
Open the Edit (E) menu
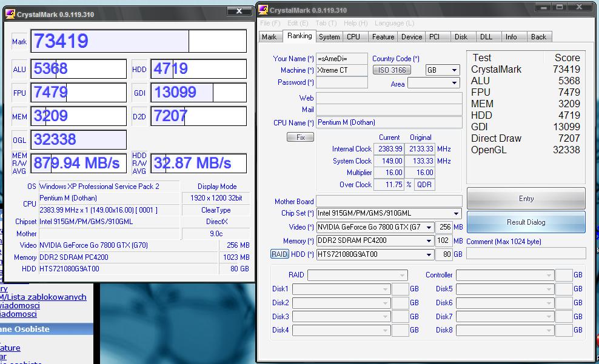[x=298, y=23]
